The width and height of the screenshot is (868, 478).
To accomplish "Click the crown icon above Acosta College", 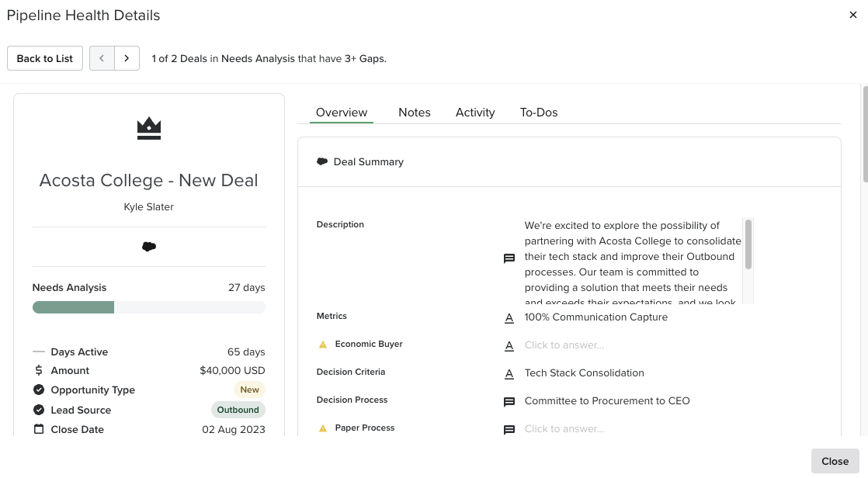I will click(148, 127).
